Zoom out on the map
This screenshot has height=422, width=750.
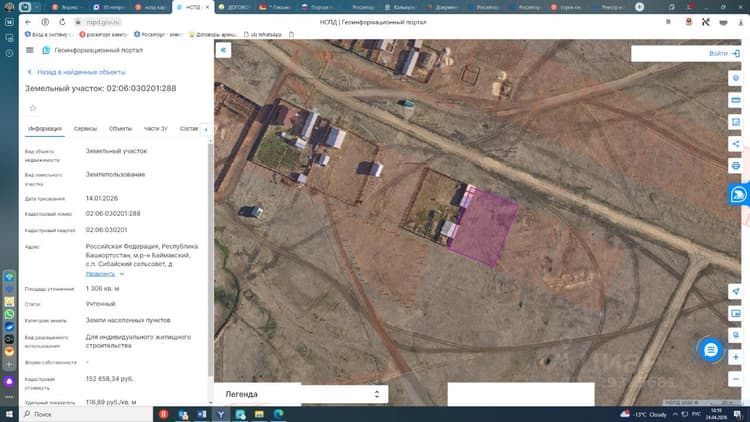(736, 379)
